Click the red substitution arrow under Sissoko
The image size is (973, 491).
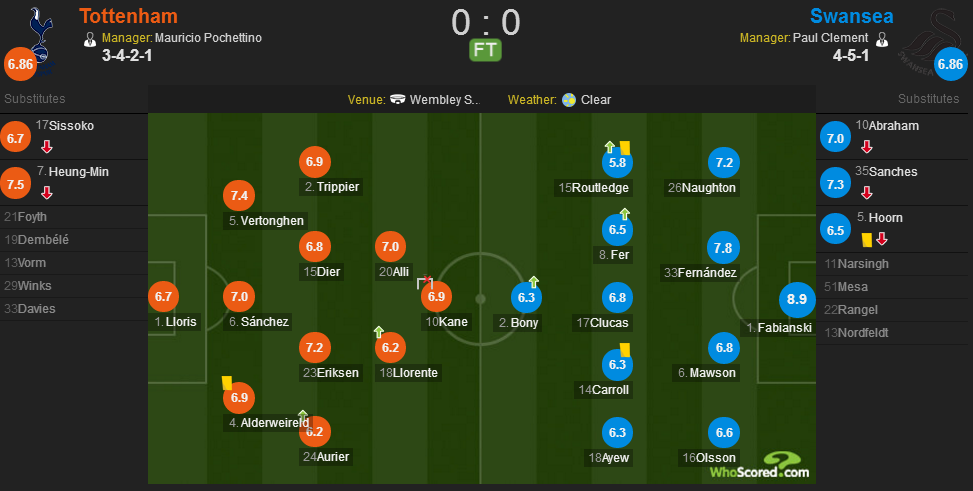pos(46,146)
